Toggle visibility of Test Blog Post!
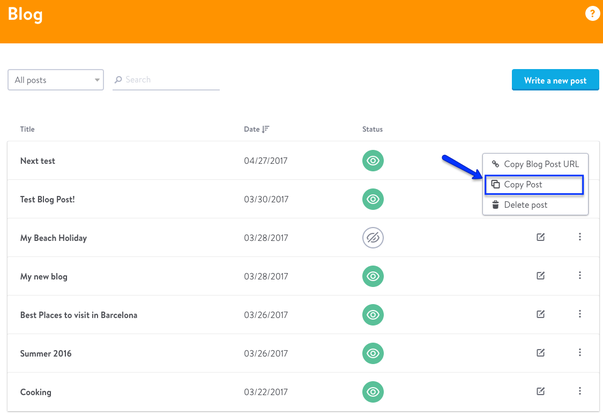603x416 pixels. (x=373, y=199)
